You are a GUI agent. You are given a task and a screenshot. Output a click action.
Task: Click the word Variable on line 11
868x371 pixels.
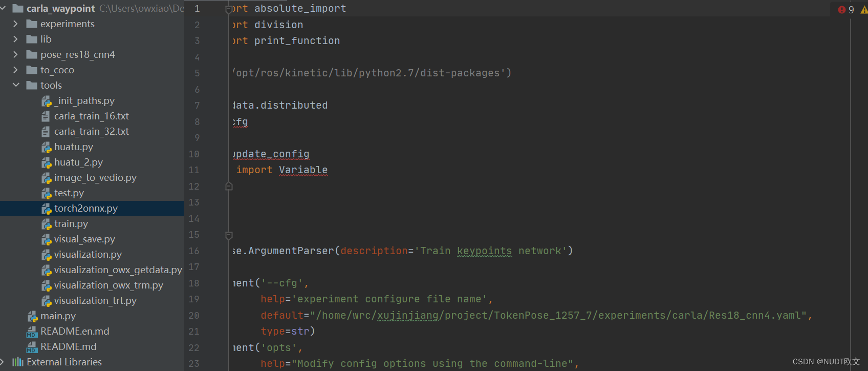coord(303,170)
